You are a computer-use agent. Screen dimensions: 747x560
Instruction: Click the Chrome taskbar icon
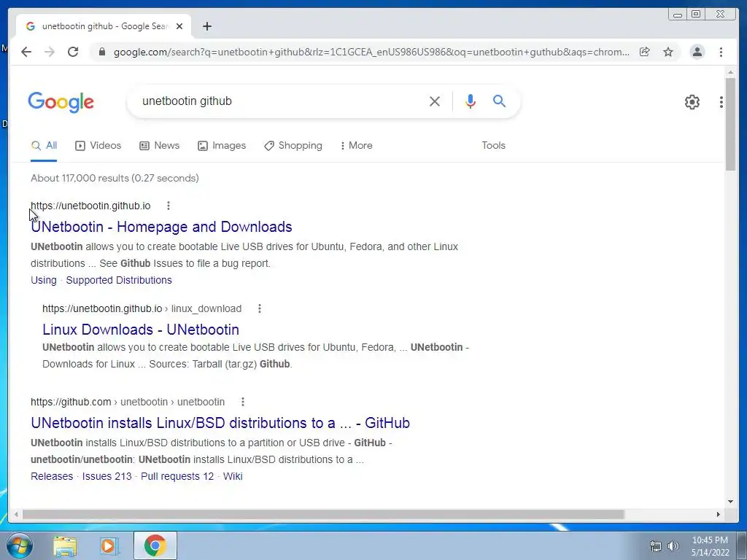[155, 545]
